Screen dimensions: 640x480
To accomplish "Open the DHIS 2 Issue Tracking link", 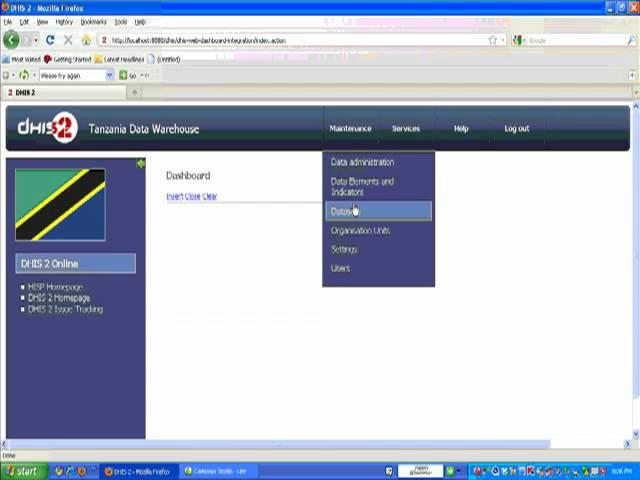I will [x=65, y=309].
